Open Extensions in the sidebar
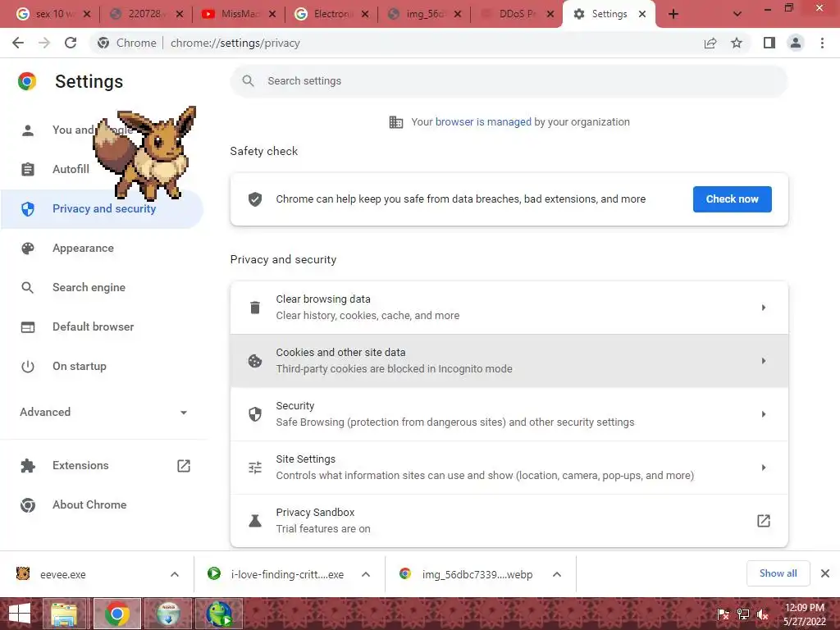Viewport: 840px width, 630px height. [x=80, y=466]
